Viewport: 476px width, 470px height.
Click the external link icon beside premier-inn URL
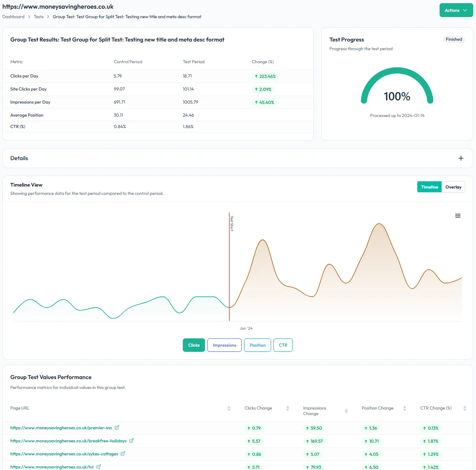[x=117, y=428]
